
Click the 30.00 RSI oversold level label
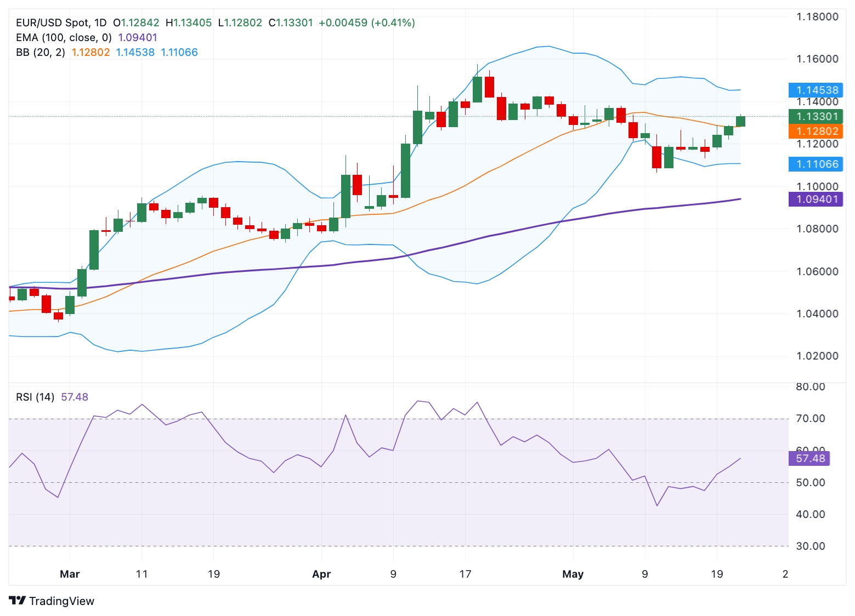(x=810, y=546)
